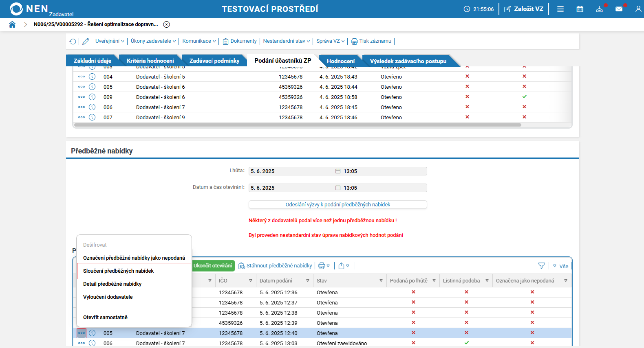The image size is (644, 348).
Task: Open the Správa VZ dropdown
Action: [x=330, y=41]
